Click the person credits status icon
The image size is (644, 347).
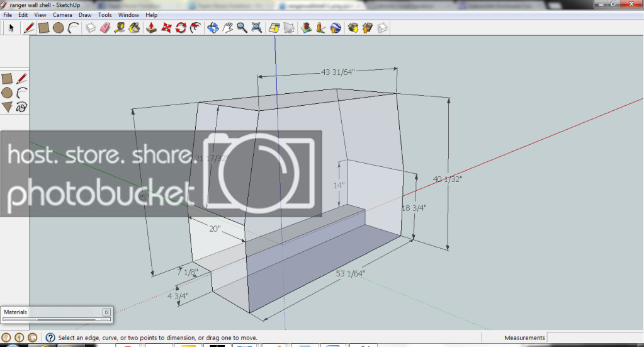point(20,338)
